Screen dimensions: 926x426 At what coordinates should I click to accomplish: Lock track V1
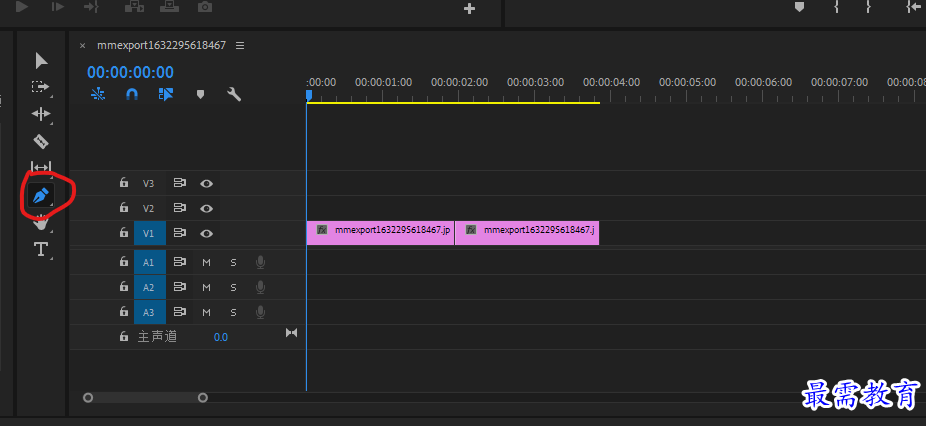pos(123,232)
